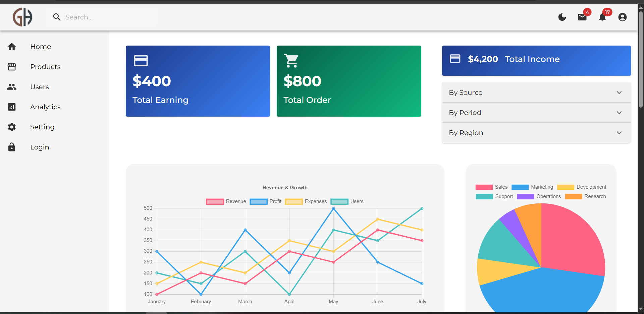Expand the By Period accordion
Image resolution: width=644 pixels, height=314 pixels.
coord(536,113)
